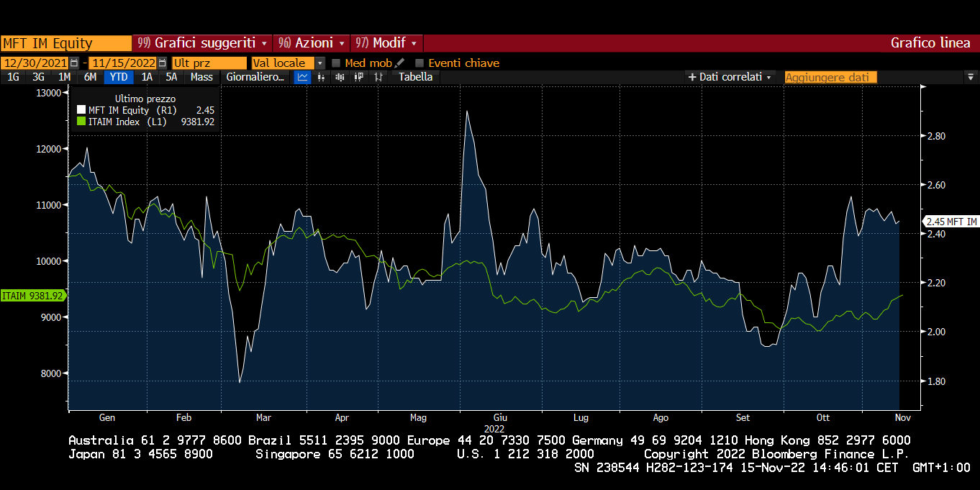Viewport: 980px width, 490px height.
Task: Open the Azioni menu
Action: point(312,43)
